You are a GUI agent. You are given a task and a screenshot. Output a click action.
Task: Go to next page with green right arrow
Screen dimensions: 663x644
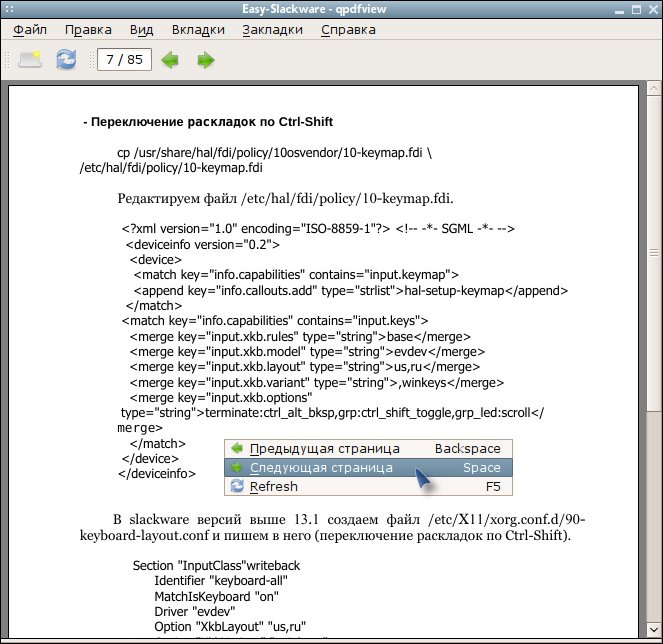pos(206,60)
